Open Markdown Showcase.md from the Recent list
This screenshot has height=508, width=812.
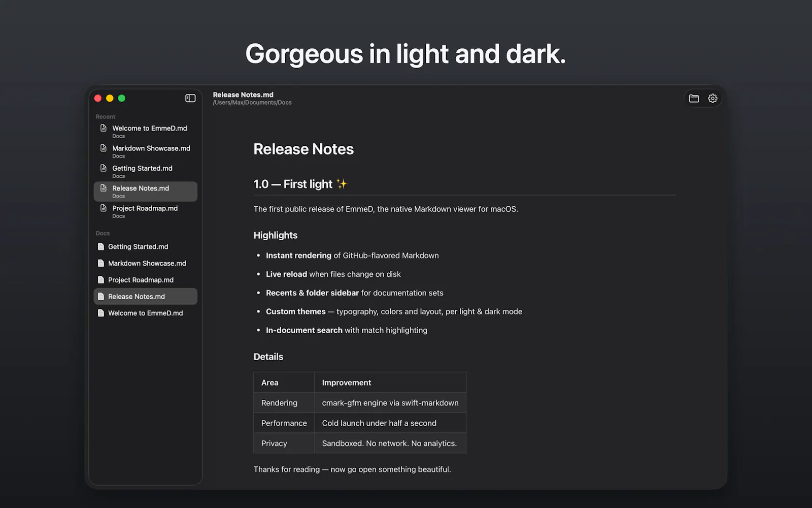pos(146,151)
